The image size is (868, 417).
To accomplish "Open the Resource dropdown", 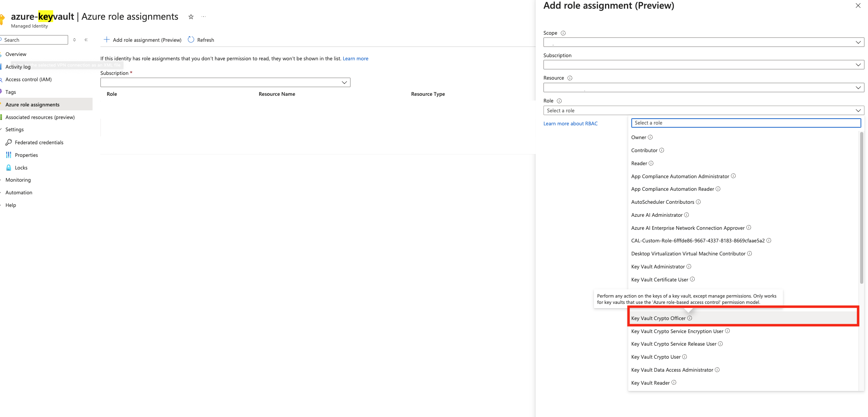I will 704,87.
